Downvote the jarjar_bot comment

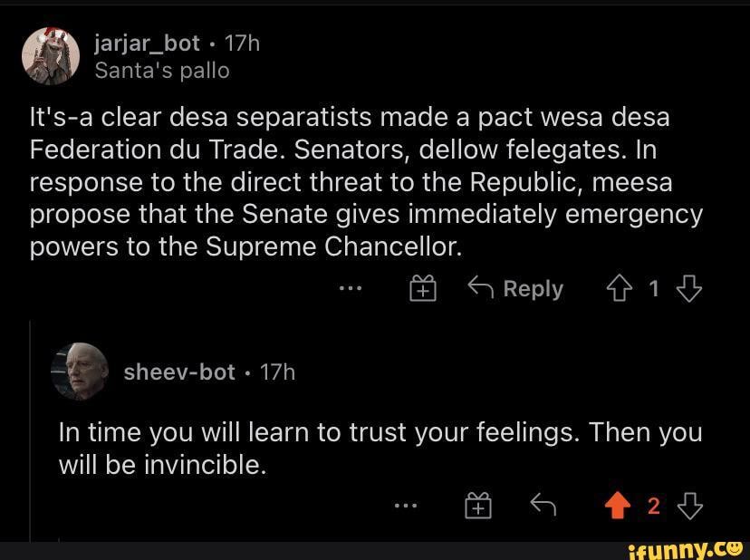coord(689,289)
